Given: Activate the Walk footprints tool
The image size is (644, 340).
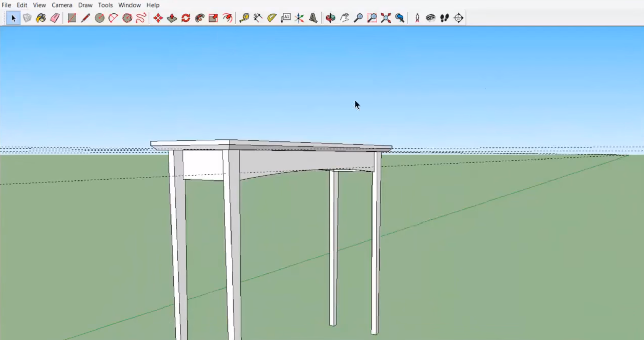Looking at the screenshot, I should (x=444, y=18).
